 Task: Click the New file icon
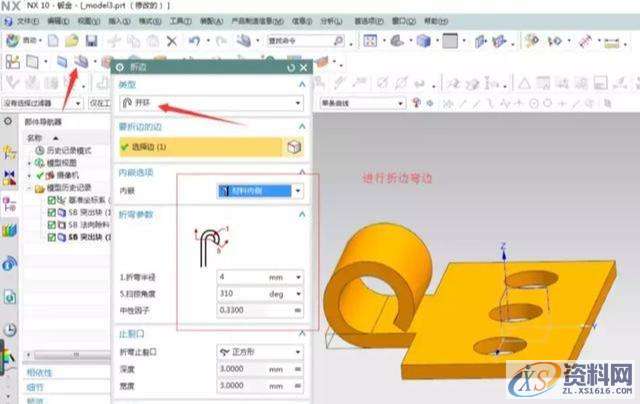pos(53,40)
